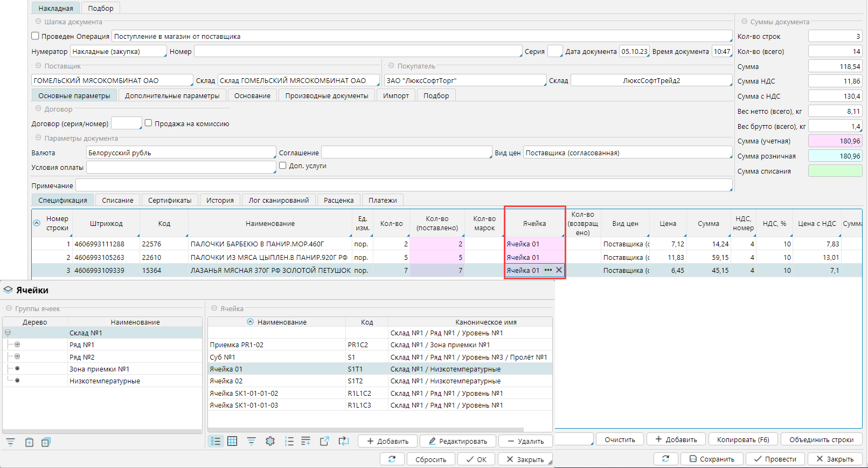Open the Вид цен dropdown in the document parameters
The image size is (868, 468).
tap(628, 153)
